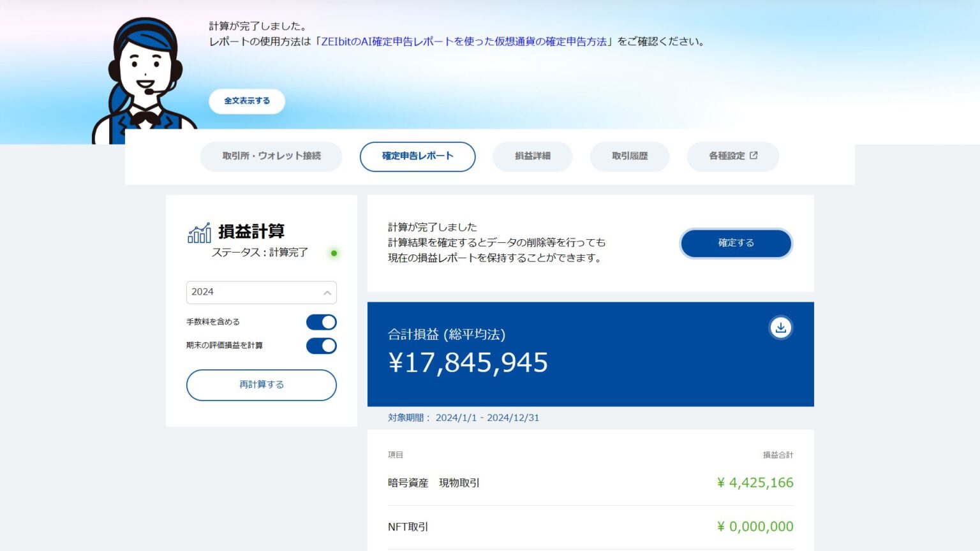Click the chart icon beside 損益計算
980x551 pixels.
(x=198, y=232)
